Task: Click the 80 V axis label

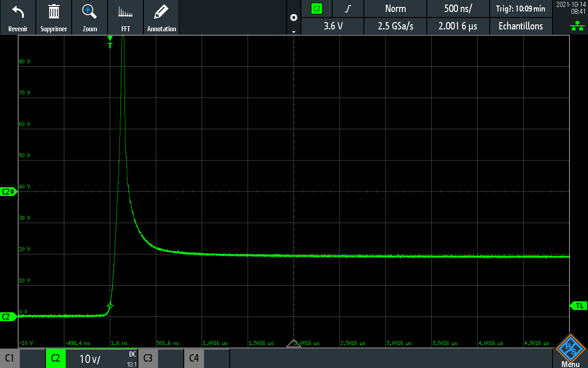Action: 24,62
